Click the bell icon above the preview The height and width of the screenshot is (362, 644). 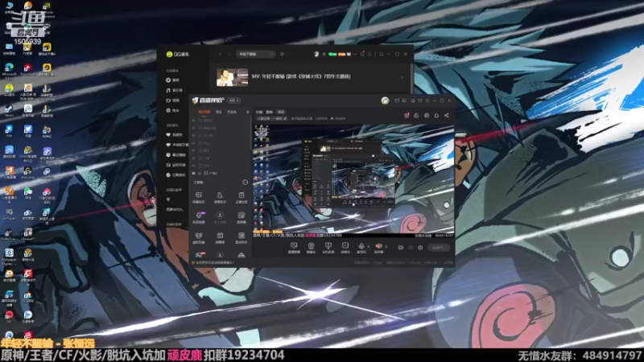pyautogui.click(x=436, y=116)
